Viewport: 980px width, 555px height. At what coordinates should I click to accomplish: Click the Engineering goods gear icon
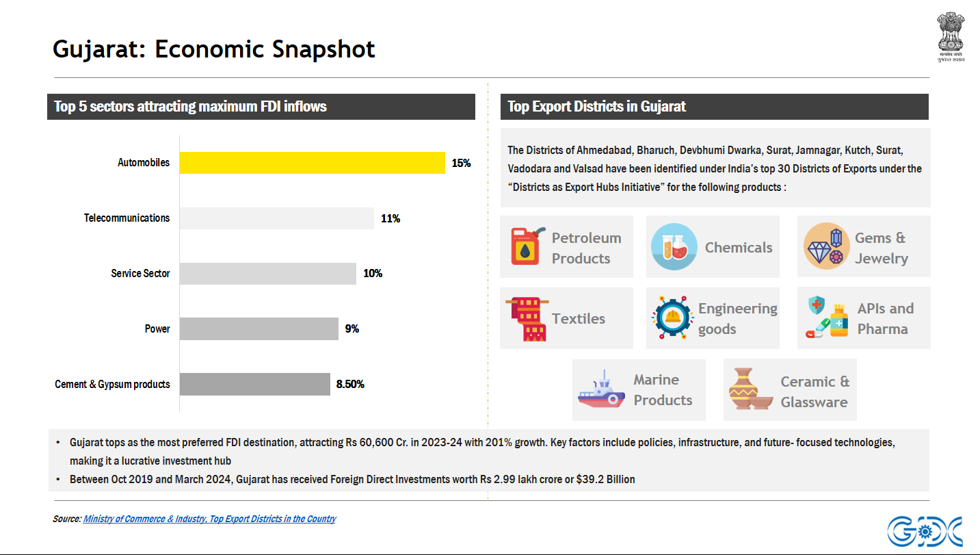673,318
